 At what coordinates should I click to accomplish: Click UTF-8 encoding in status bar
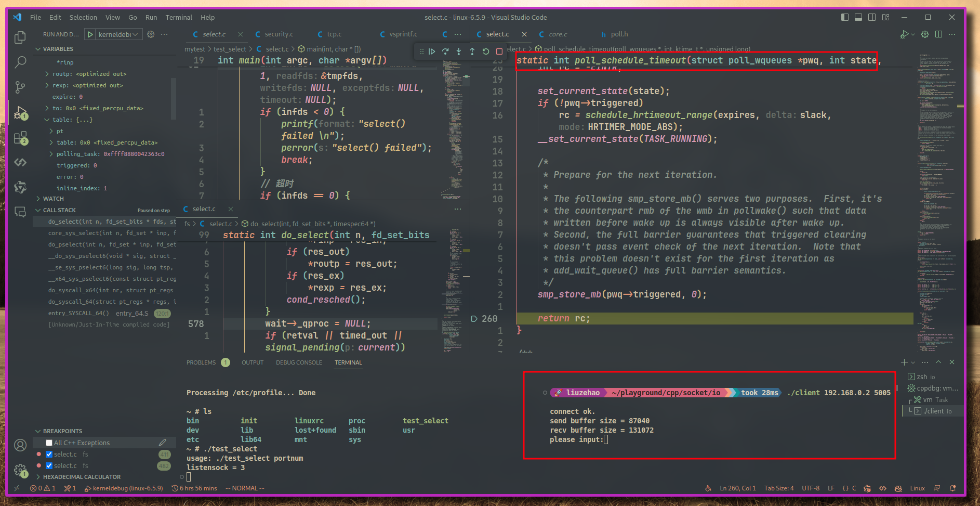811,488
